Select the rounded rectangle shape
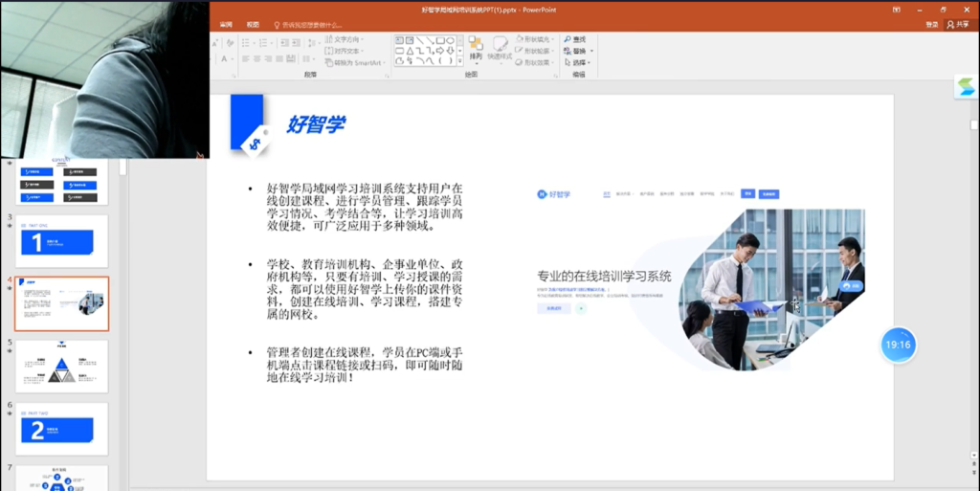Image resolution: width=980 pixels, height=491 pixels. (x=399, y=51)
